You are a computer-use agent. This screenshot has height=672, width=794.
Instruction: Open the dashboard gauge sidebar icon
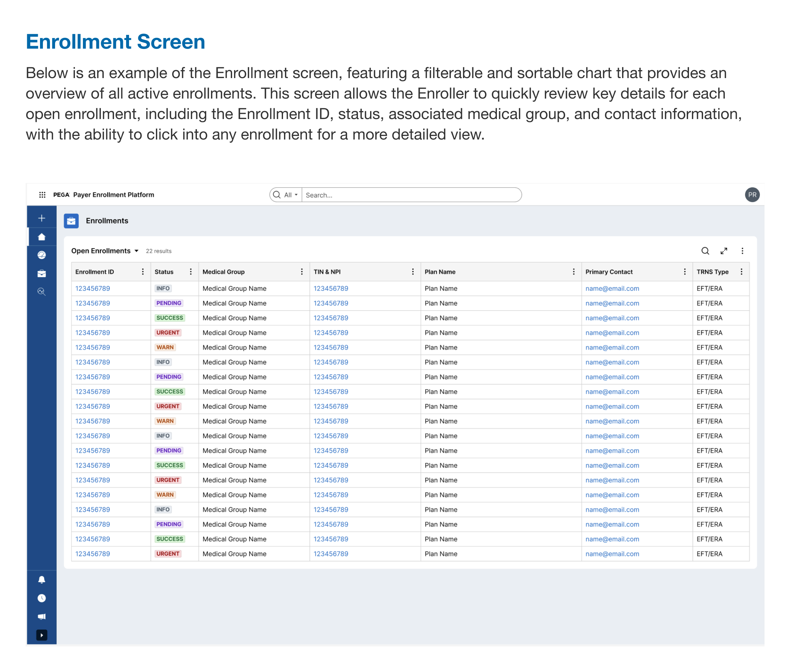click(x=42, y=255)
